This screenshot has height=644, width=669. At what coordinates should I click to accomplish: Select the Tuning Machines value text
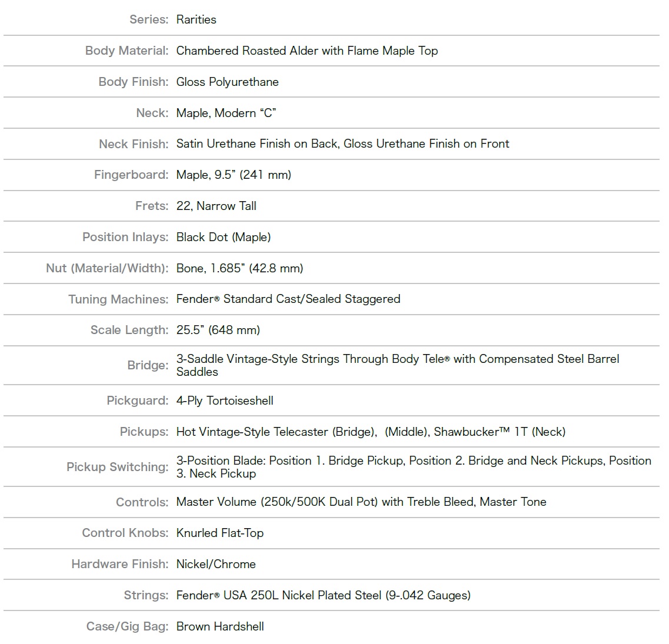point(288,299)
